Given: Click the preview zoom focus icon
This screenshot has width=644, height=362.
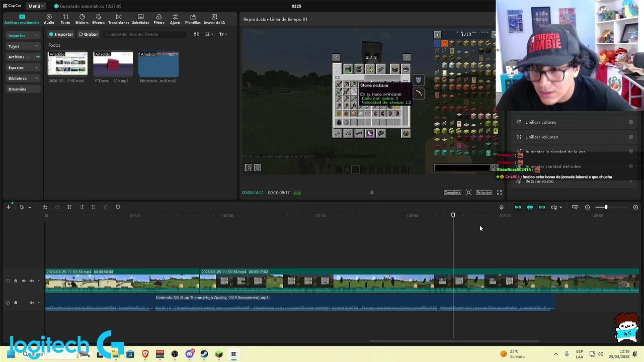Looking at the screenshot, I should pos(468,193).
